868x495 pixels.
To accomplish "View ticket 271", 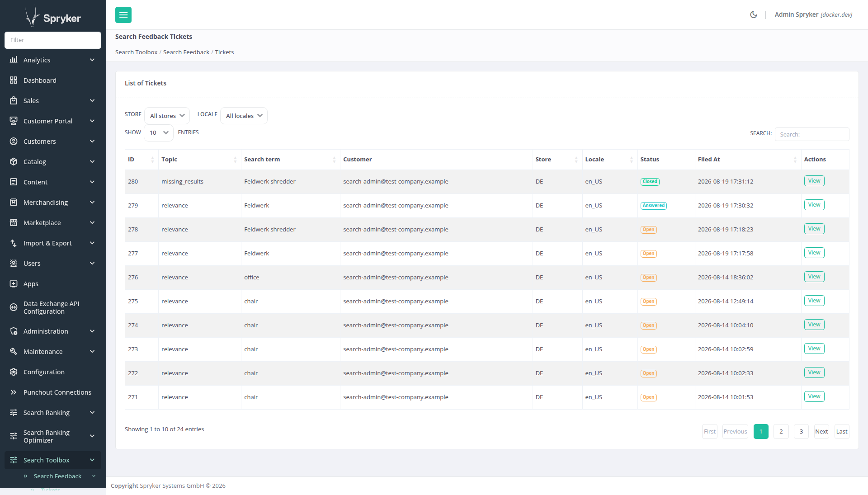I will (814, 396).
